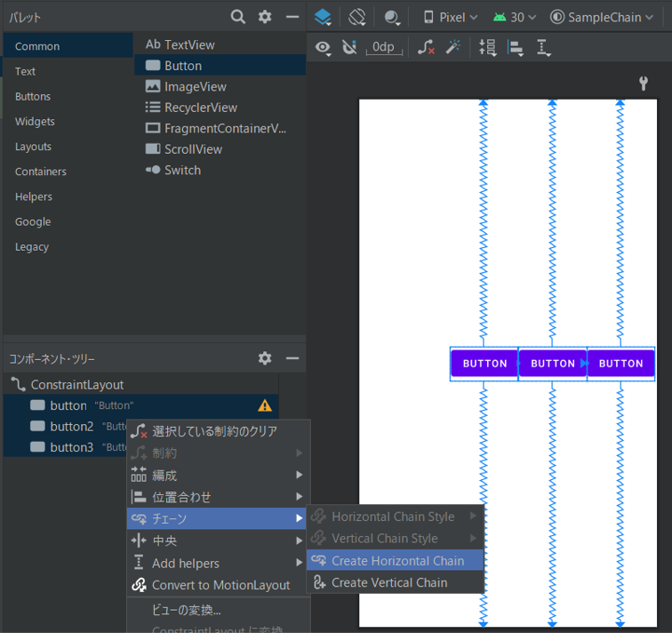Open the pack toolbar dropdown
This screenshot has width=672, height=633.
[x=488, y=48]
